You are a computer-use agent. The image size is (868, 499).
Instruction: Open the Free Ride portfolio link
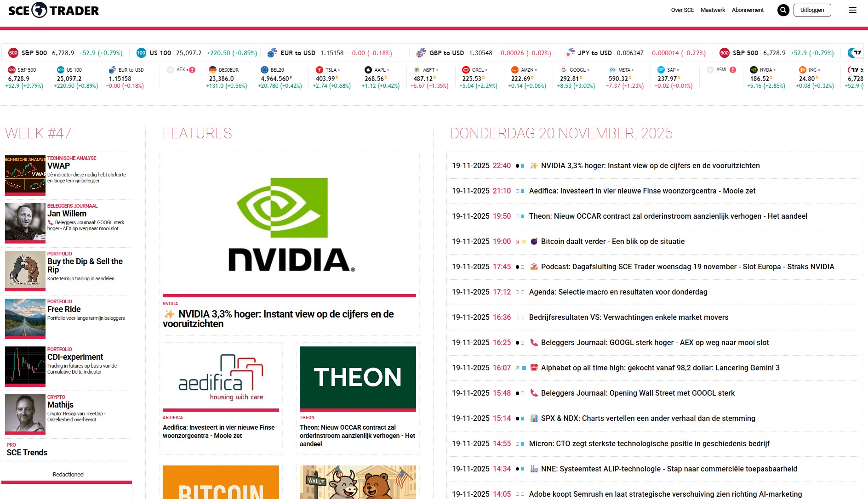pyautogui.click(x=64, y=309)
